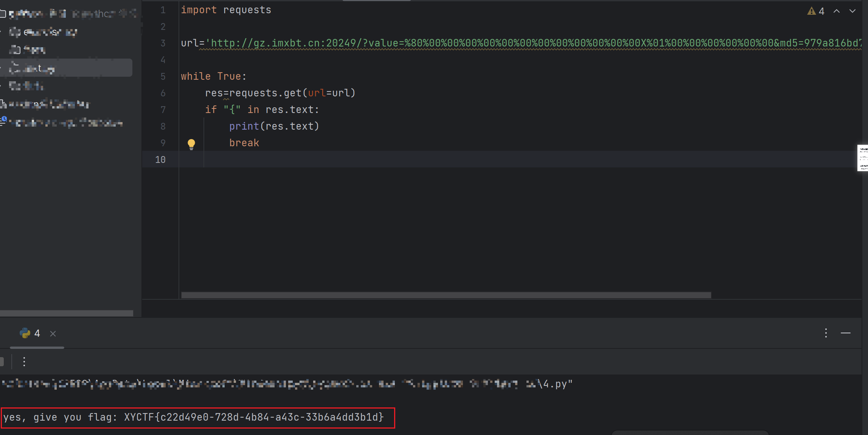Hide the Run tool window with dash icon

[x=846, y=333]
